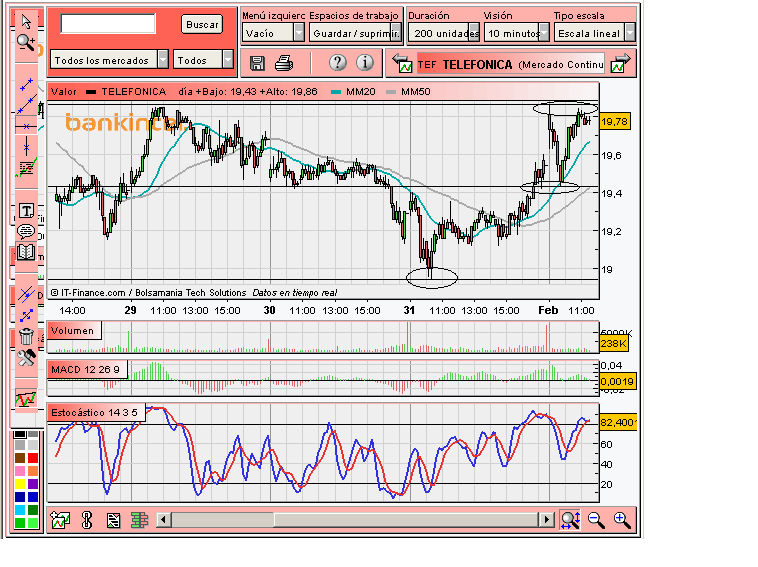Viewport: 758px width, 567px height.
Task: Click the zoom out magnifier at bottom
Action: (596, 520)
